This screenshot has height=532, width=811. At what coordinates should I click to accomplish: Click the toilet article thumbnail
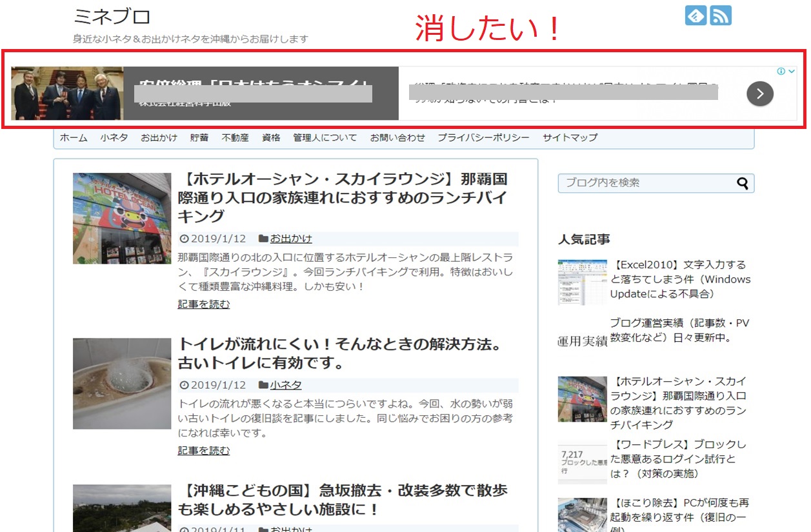coord(122,384)
